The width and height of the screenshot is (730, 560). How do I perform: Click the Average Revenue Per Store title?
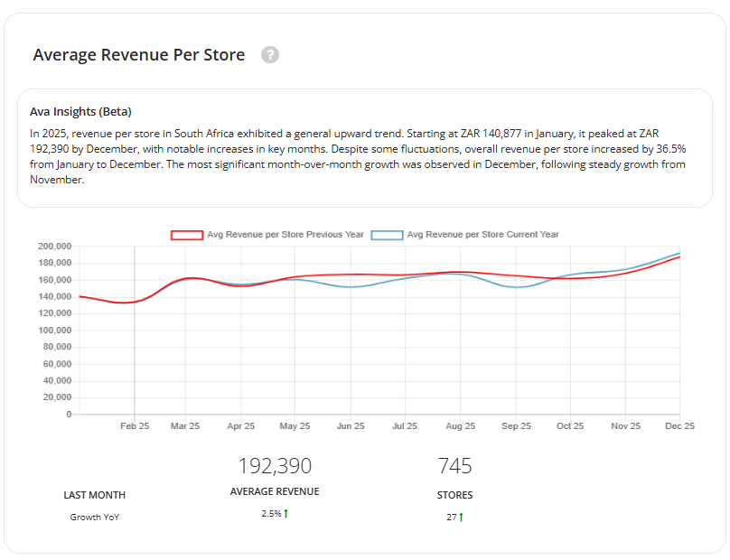(x=139, y=55)
